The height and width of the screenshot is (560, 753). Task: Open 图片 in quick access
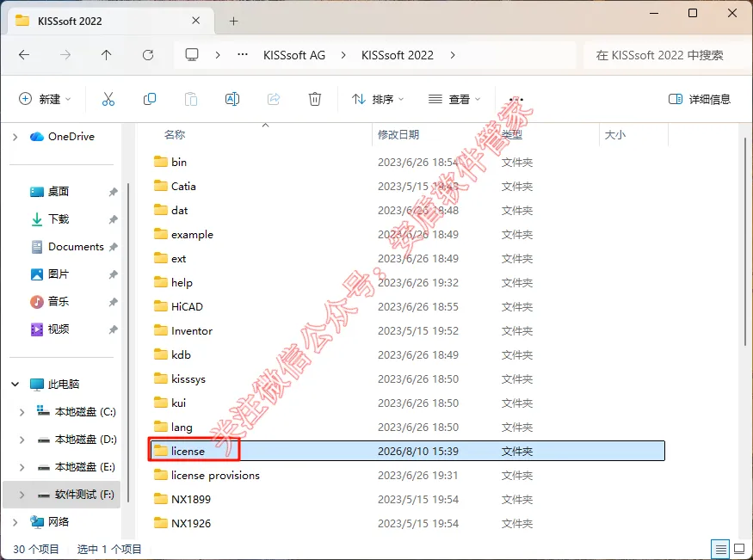tap(49, 274)
